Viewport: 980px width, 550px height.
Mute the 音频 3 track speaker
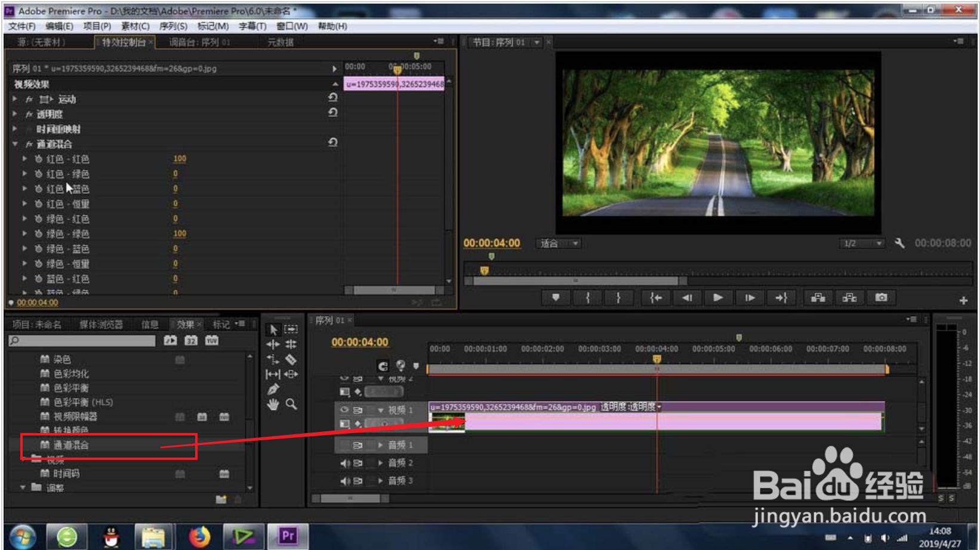[345, 481]
